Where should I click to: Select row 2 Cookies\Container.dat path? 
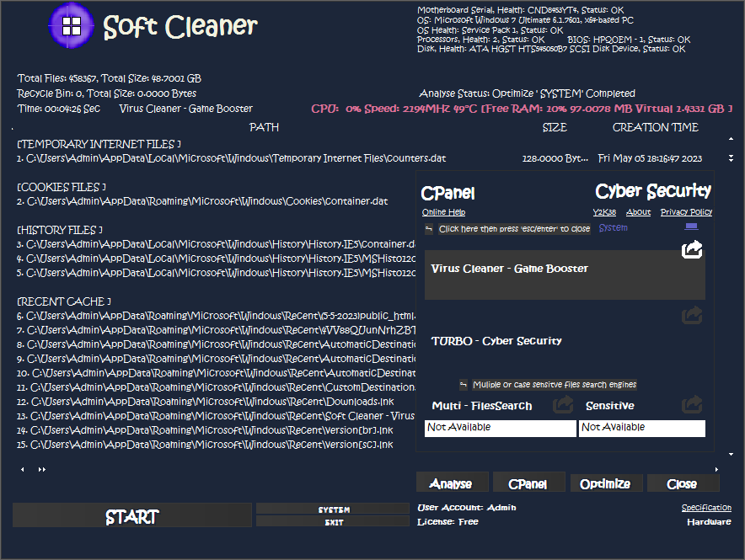[202, 201]
